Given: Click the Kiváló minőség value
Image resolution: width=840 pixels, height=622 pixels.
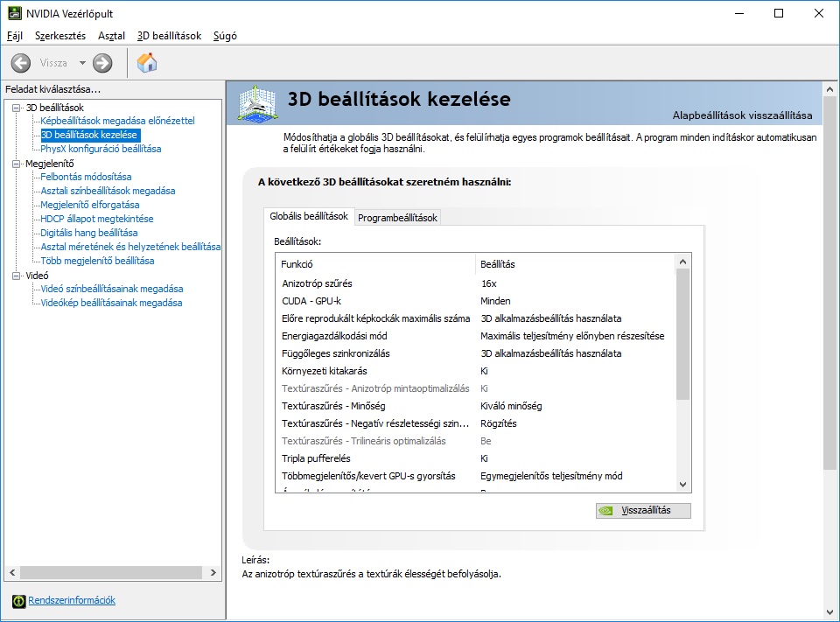Looking at the screenshot, I should tap(511, 406).
